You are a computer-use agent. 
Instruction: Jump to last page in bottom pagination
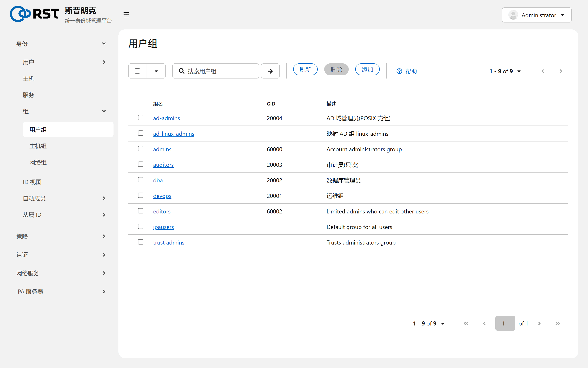click(x=558, y=323)
